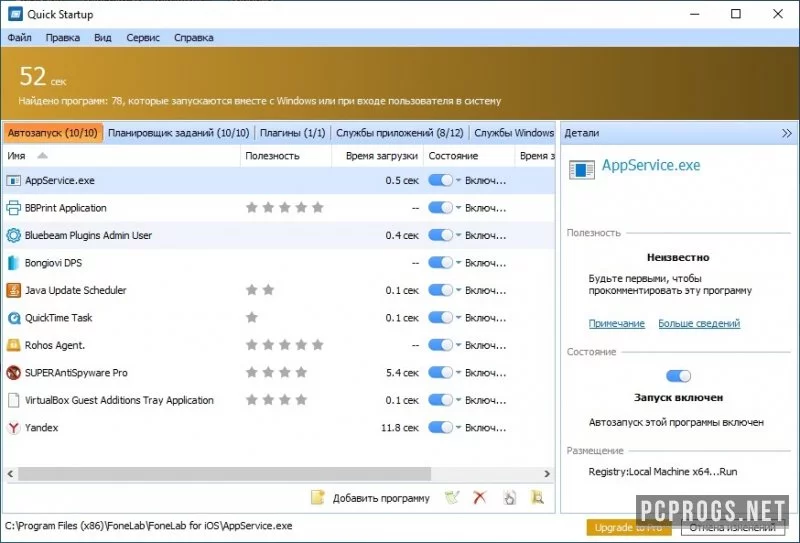Viewport: 800px width, 543px height.
Task: Toggle Yandex startup switch
Action: click(440, 428)
